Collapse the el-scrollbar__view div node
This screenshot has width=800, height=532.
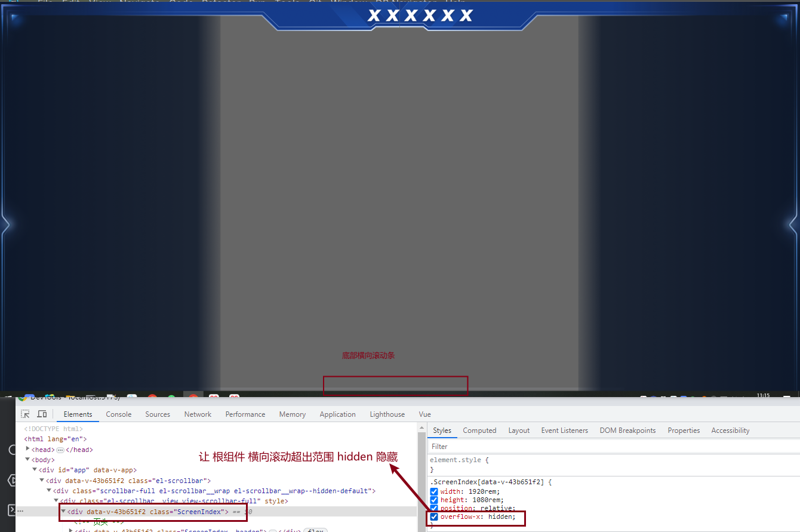pyautogui.click(x=56, y=501)
